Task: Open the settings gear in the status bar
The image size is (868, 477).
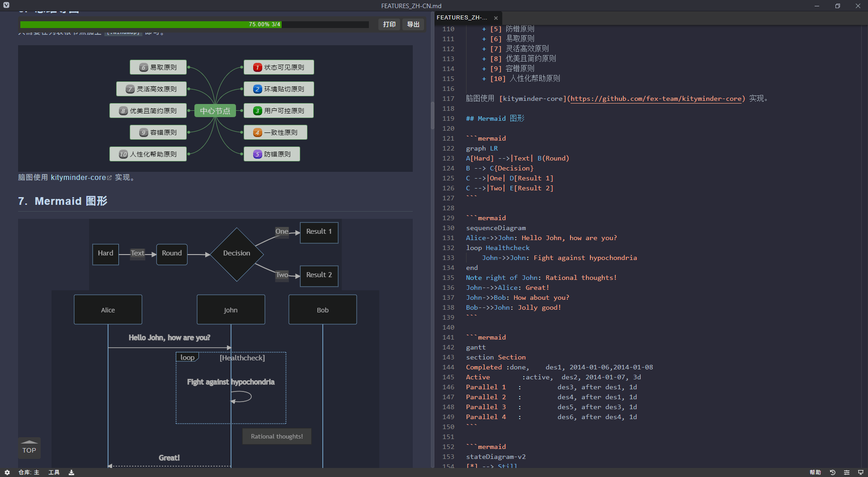Action: tap(7, 472)
